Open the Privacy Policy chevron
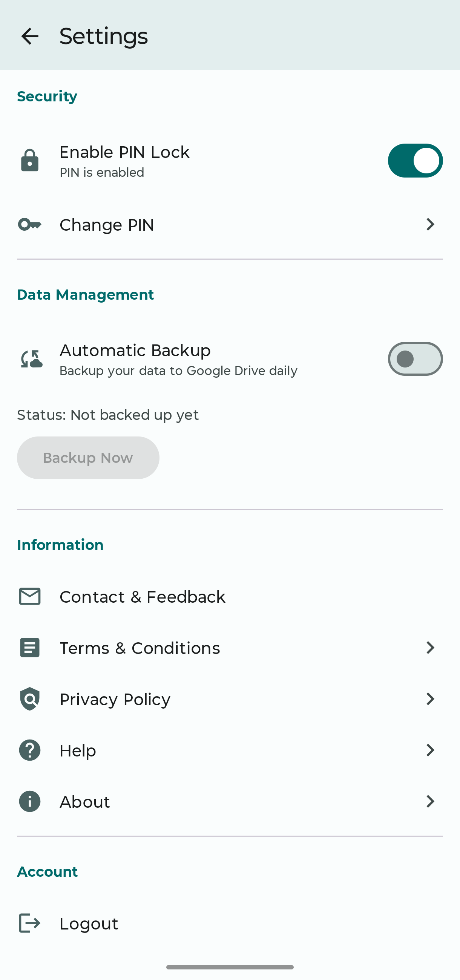This screenshot has width=460, height=980. 430,699
